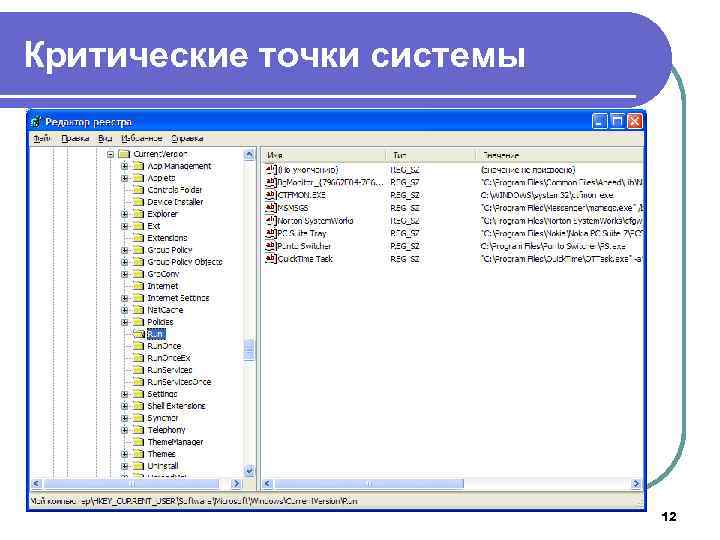
Task: Select the BgMonitor value name
Action: pos(330,182)
